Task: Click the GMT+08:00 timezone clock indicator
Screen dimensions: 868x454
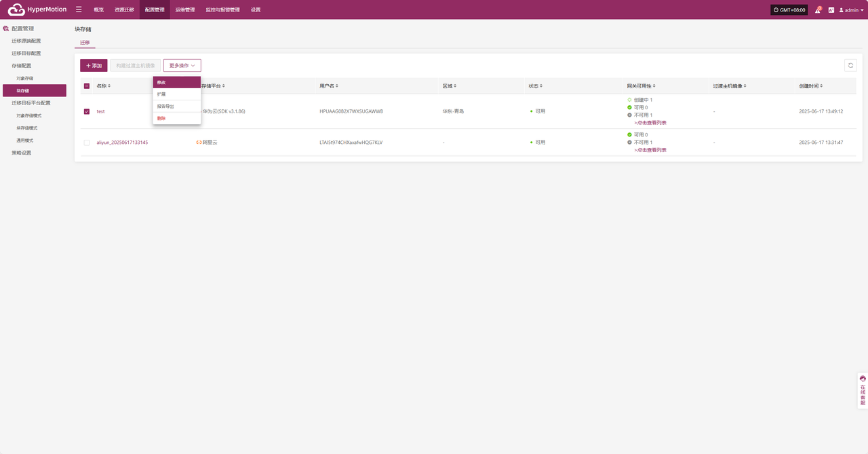Action: [x=789, y=10]
